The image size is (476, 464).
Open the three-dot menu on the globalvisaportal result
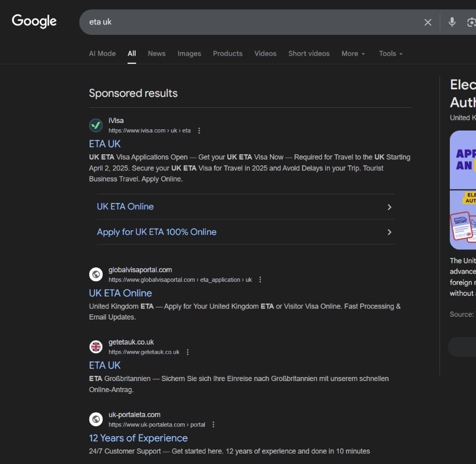pyautogui.click(x=260, y=279)
